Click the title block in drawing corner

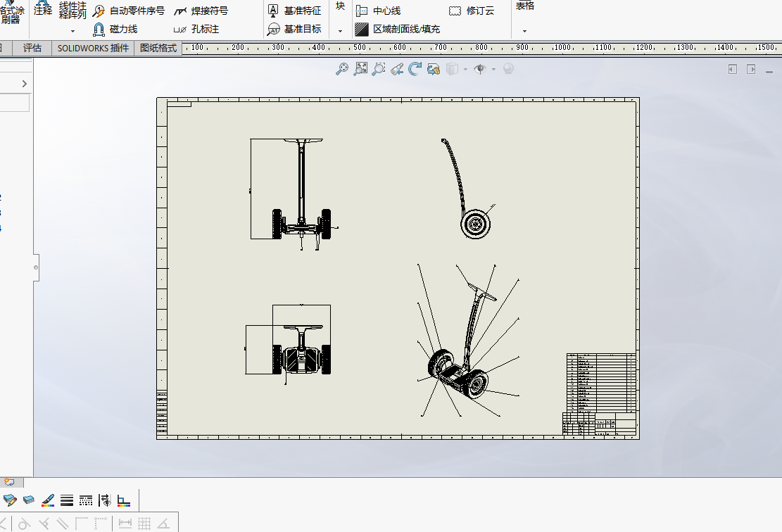pos(600,424)
